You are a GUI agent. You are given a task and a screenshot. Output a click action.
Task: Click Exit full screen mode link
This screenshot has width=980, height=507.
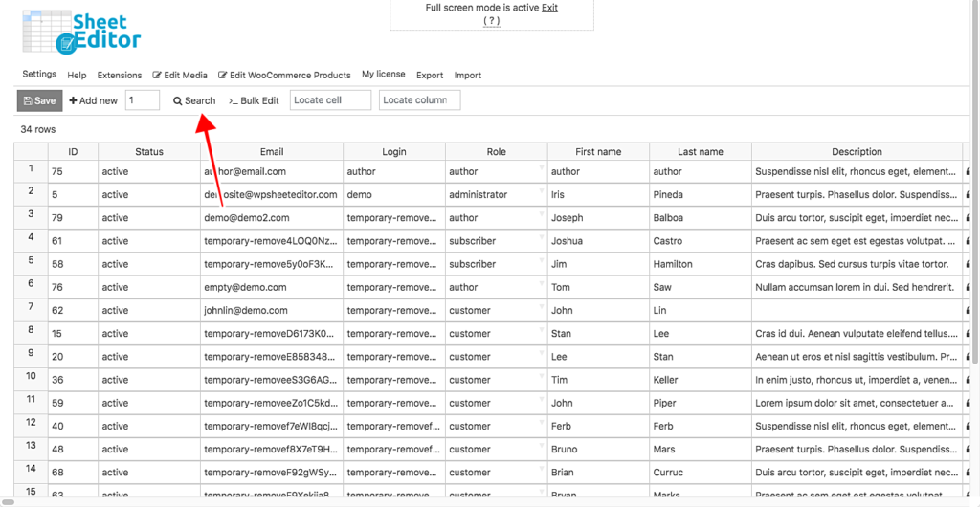click(x=549, y=8)
